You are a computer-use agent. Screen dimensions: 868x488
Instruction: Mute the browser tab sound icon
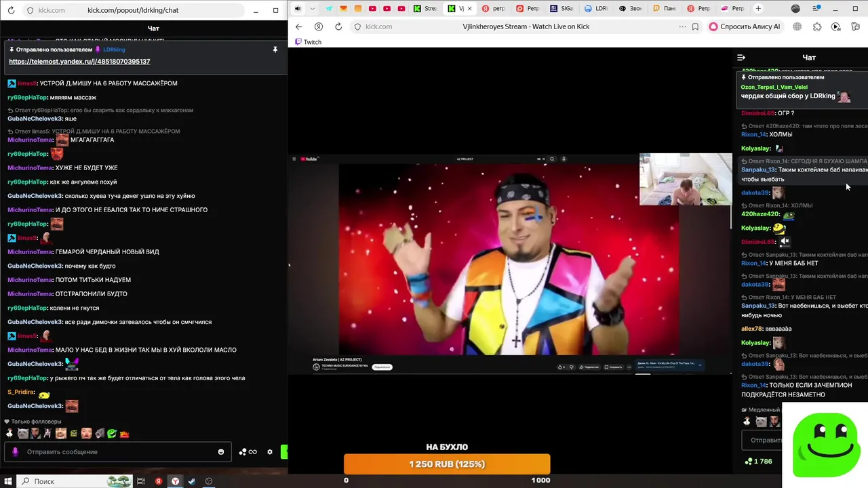pyautogui.click(x=298, y=9)
